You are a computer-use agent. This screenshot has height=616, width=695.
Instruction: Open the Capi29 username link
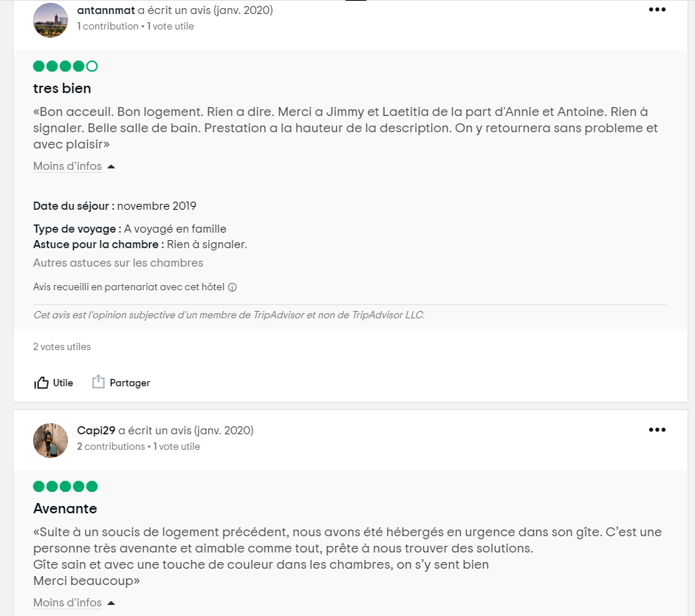[96, 431]
